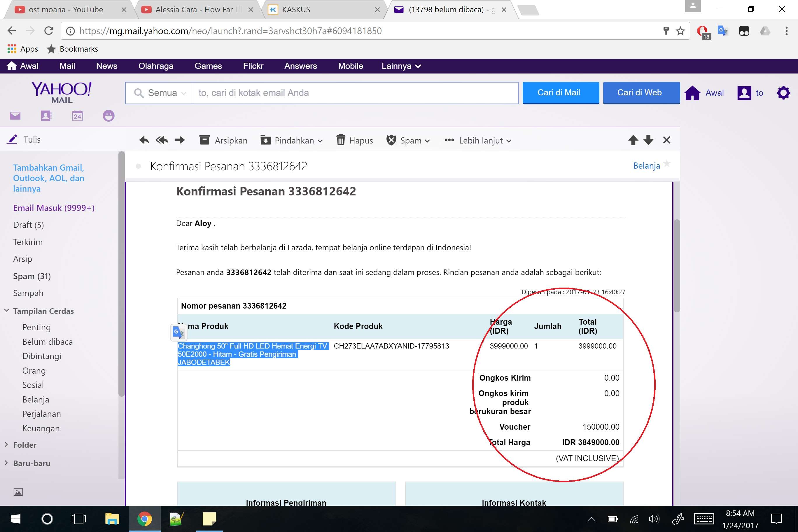Expand the Baru-baru section
This screenshot has width=798, height=532.
click(x=6, y=463)
